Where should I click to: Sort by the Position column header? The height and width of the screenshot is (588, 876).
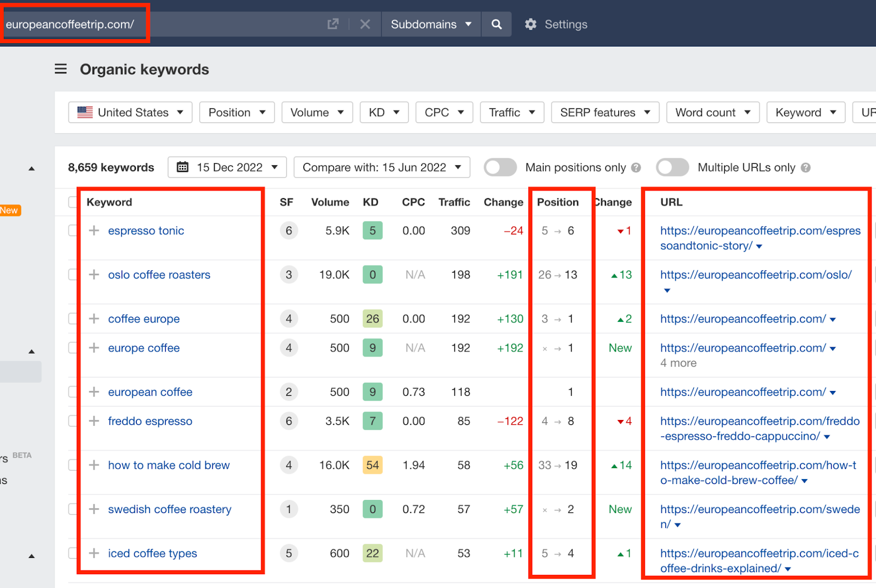pos(558,202)
